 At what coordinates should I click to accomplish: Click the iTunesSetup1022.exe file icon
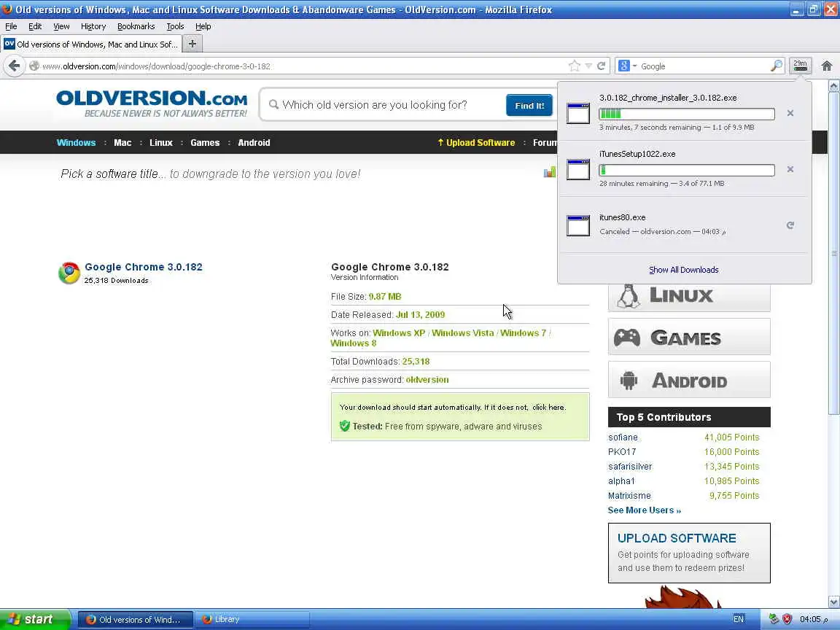(578, 169)
